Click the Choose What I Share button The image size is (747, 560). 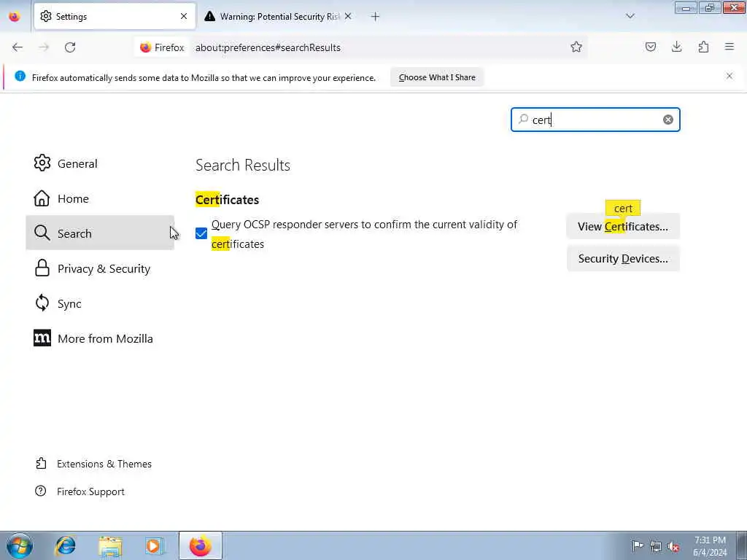(x=437, y=77)
